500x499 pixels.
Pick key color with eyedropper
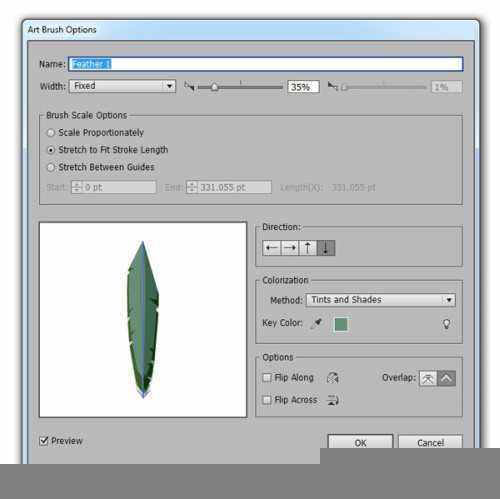point(316,323)
